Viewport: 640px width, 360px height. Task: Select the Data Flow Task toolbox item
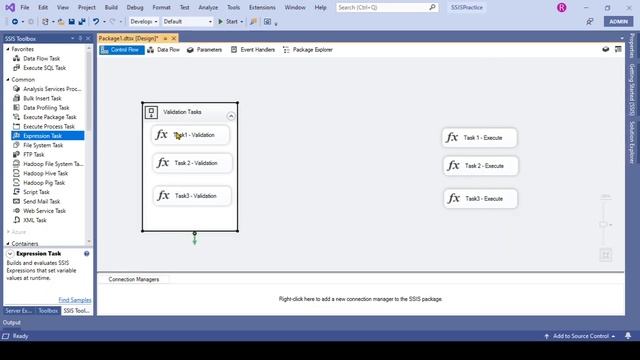point(41,58)
